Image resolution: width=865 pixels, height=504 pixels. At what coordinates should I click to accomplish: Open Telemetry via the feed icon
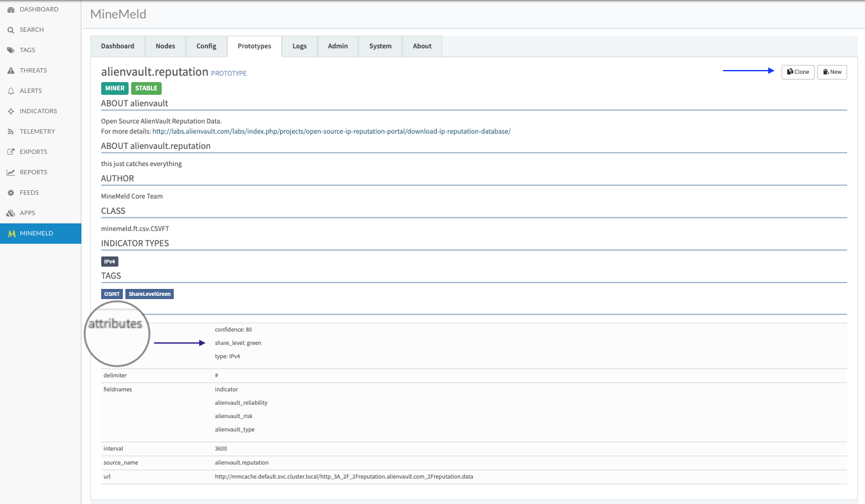point(11,132)
